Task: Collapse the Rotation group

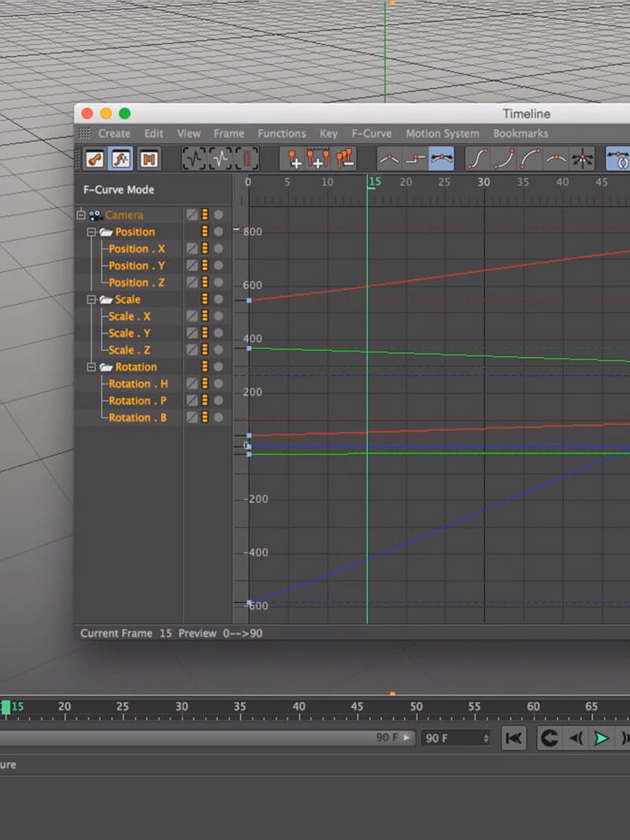Action: tap(91, 367)
